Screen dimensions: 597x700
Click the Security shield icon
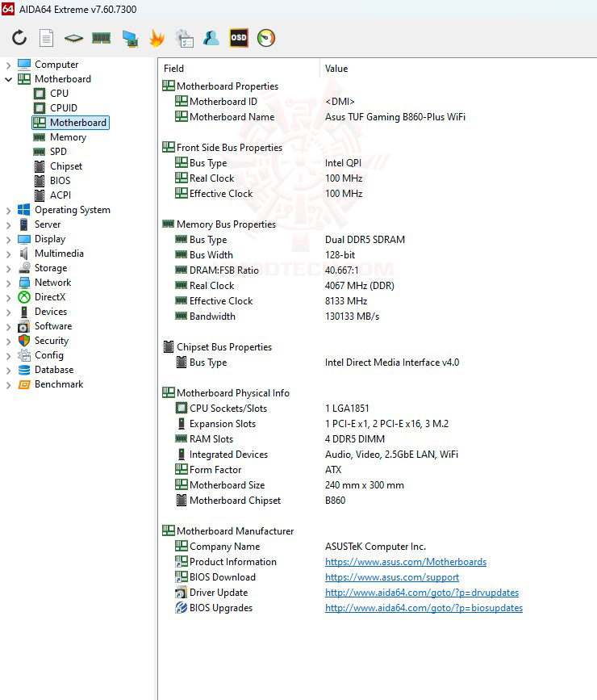[x=24, y=341]
